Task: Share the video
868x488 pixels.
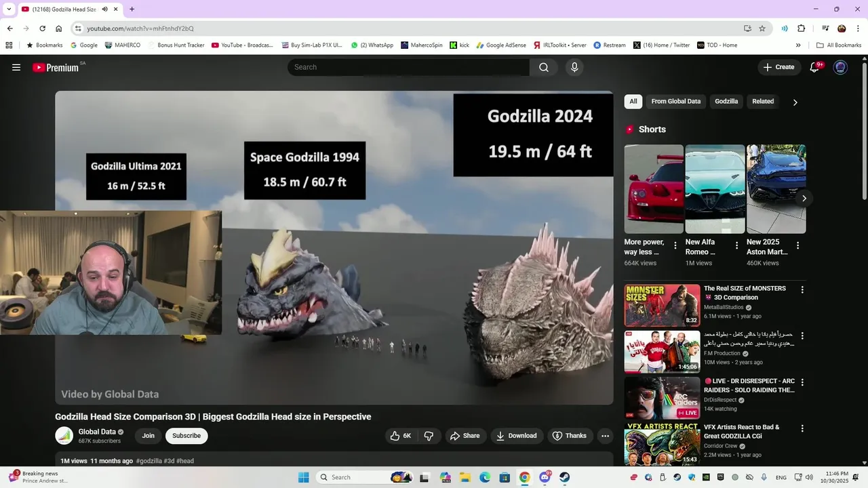Action: pos(465,436)
